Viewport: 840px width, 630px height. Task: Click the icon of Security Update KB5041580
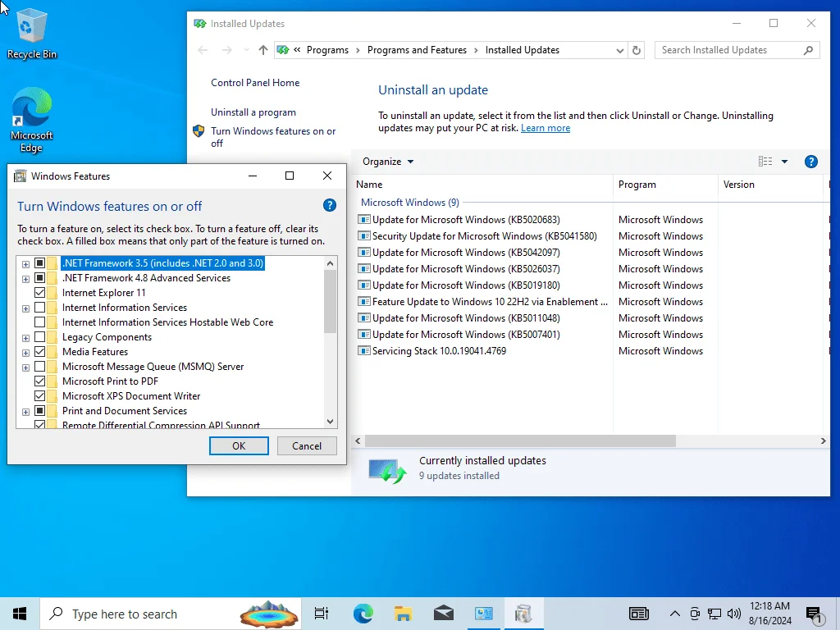364,235
